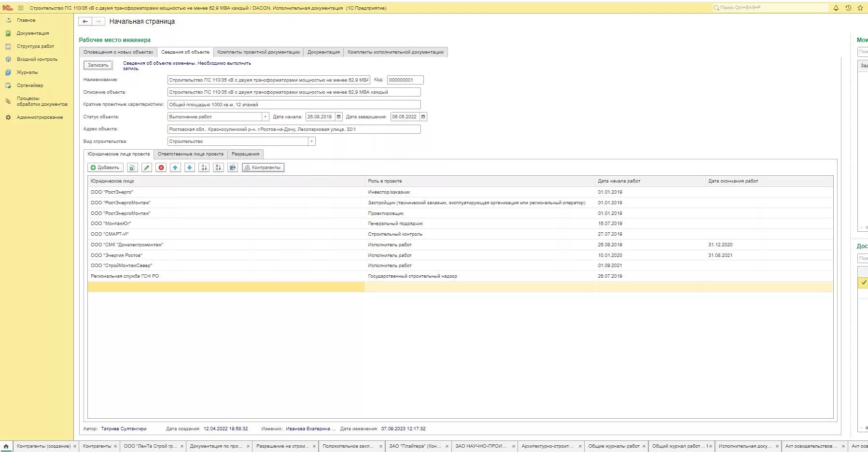Click the copy row icon next to Добавить
The image size is (868, 452).
click(132, 168)
